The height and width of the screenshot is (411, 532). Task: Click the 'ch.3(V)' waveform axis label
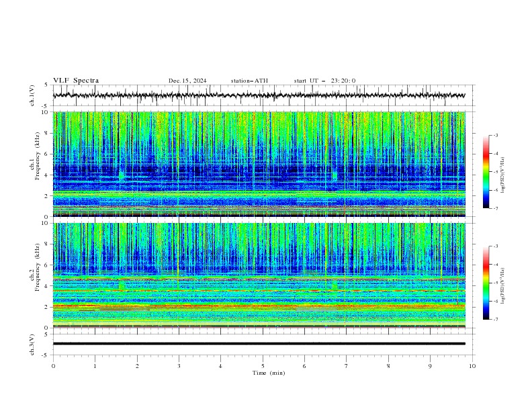[32, 345]
